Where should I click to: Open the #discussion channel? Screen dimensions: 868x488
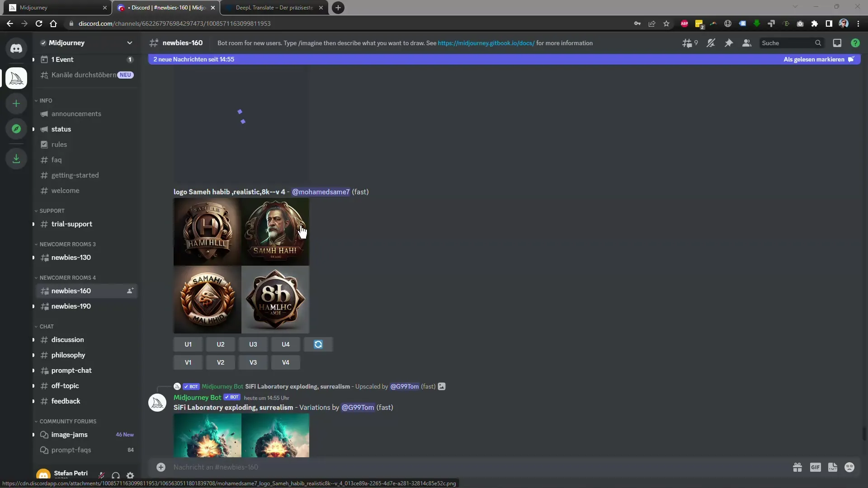pos(67,339)
